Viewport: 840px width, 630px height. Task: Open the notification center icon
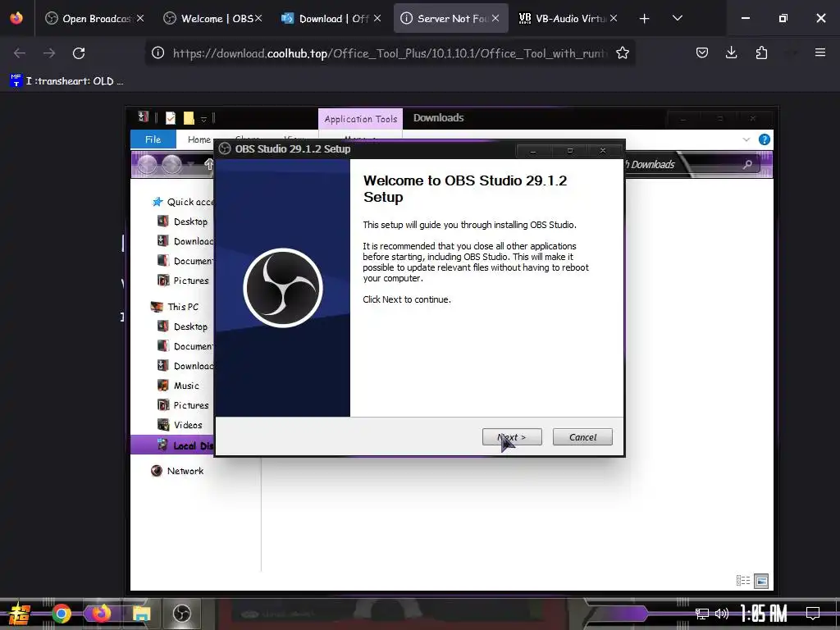tap(813, 614)
